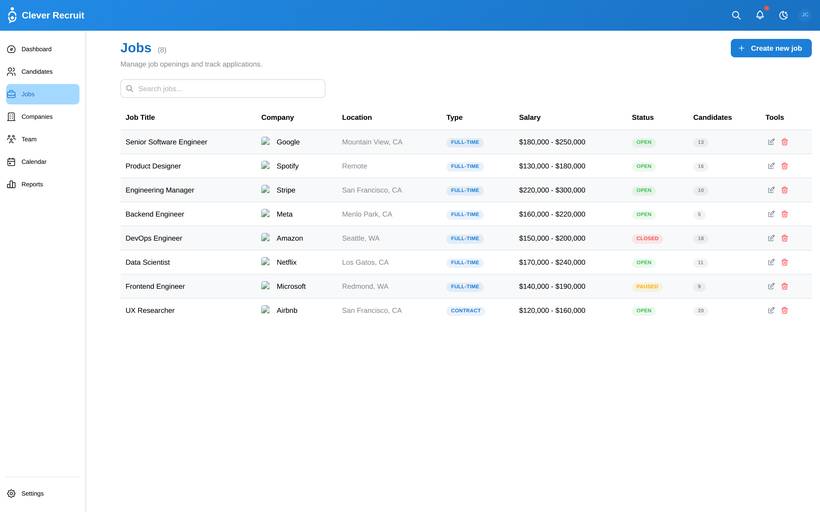The width and height of the screenshot is (820, 512).
Task: Open Candidates in sidebar
Action: 43,72
